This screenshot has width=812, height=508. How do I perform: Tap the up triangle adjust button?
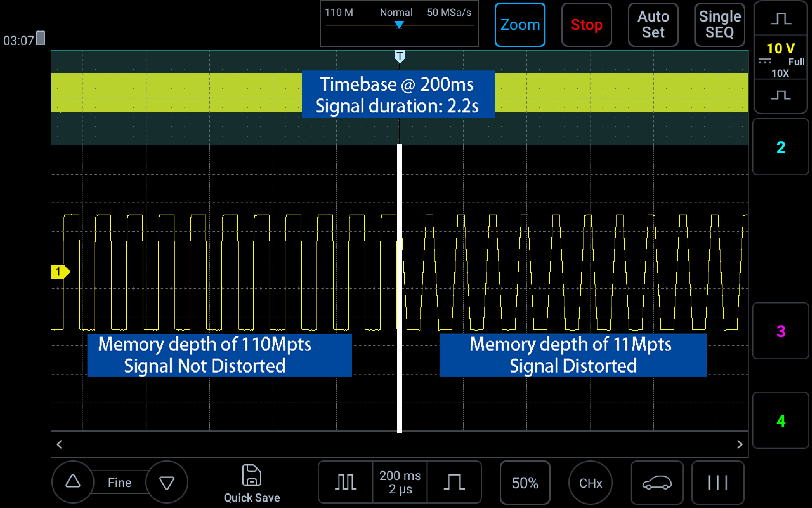pyautogui.click(x=73, y=482)
